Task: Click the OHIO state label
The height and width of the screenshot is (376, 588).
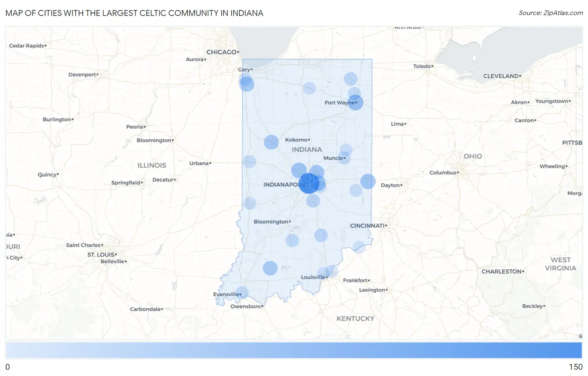Action: (x=473, y=156)
